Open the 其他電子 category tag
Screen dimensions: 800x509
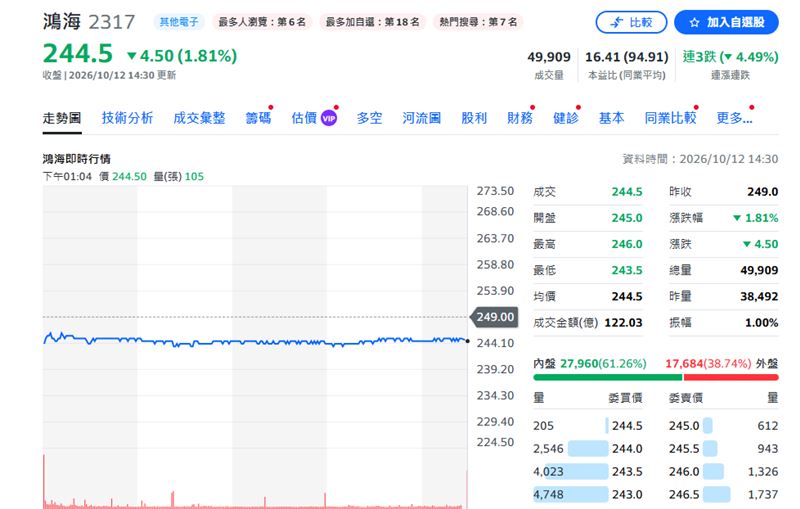click(179, 22)
